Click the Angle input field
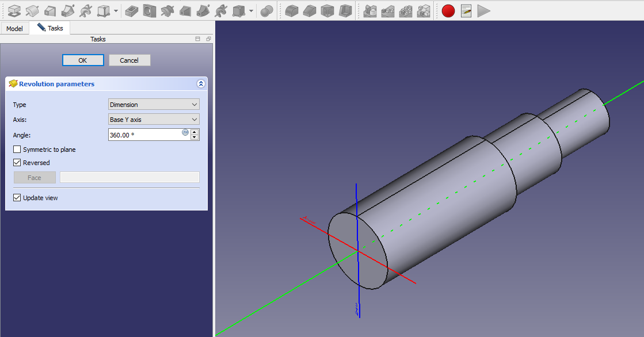This screenshot has height=337, width=644. pos(144,135)
